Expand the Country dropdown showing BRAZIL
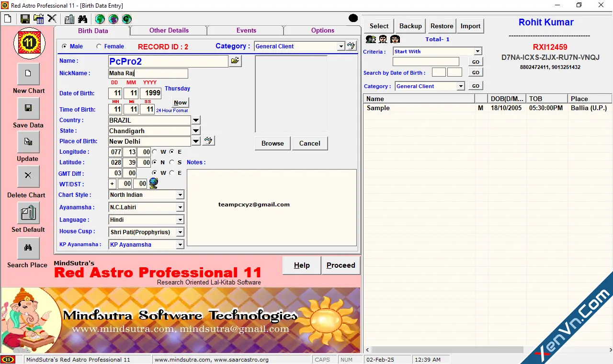This screenshot has width=613, height=364. tap(196, 120)
